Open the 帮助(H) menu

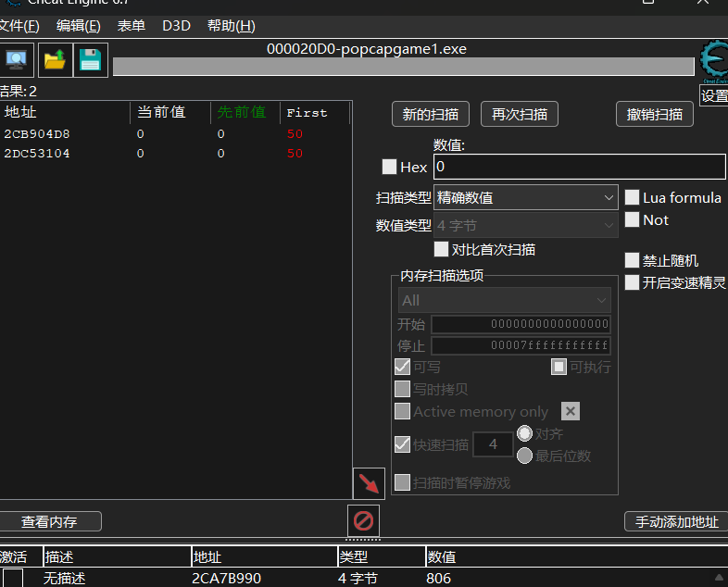click(232, 26)
